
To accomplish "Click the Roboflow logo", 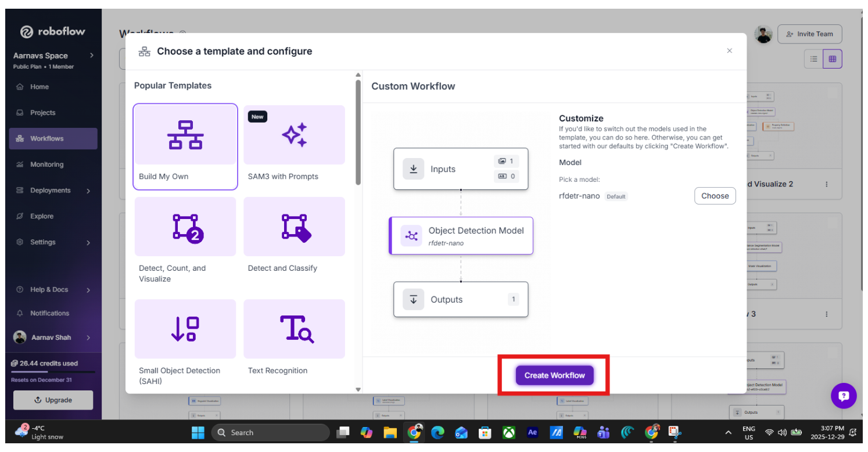I will [x=52, y=32].
